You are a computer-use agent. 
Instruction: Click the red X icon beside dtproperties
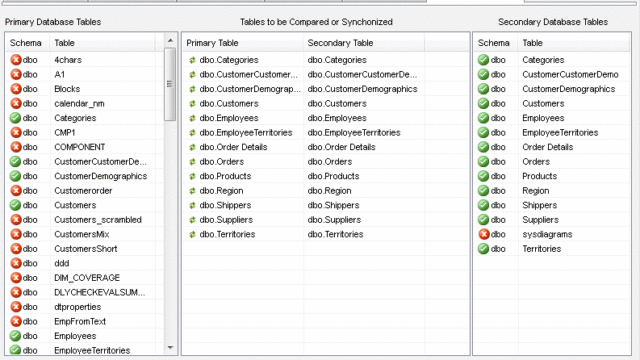tap(16, 307)
